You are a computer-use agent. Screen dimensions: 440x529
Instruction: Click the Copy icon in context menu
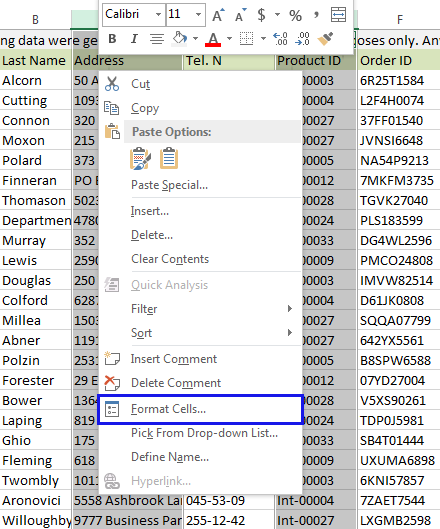(x=111, y=108)
